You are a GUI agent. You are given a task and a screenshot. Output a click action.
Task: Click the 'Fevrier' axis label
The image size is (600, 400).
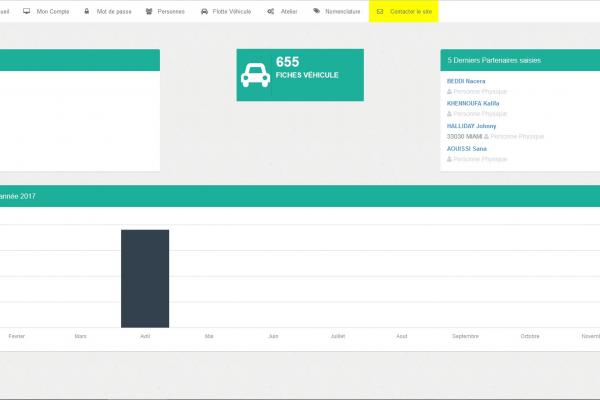16,336
